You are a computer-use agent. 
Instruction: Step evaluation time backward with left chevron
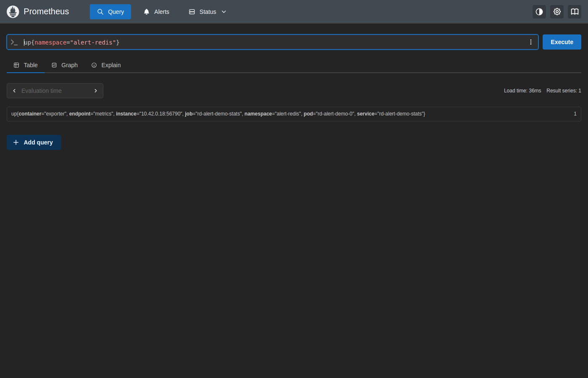14,91
